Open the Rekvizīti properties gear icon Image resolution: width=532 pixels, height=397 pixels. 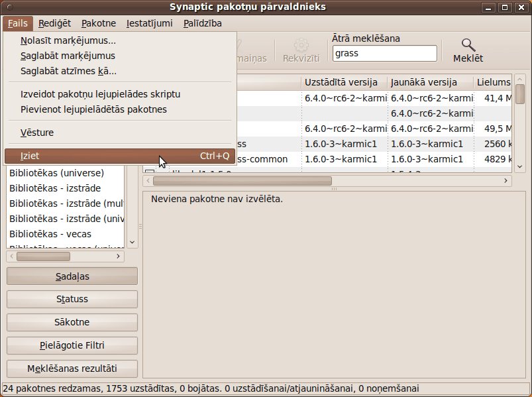click(301, 45)
